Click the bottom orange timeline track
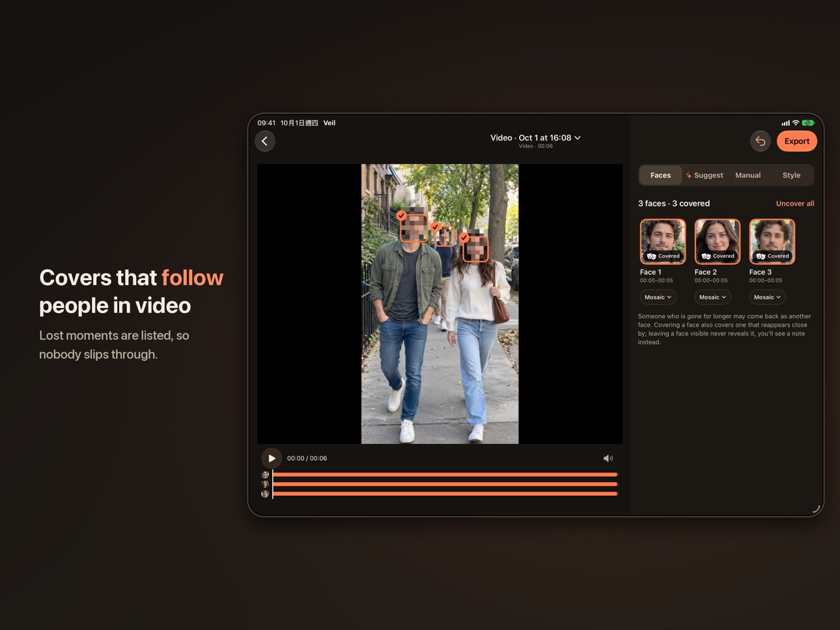Viewport: 840px width, 630px height. point(445,494)
